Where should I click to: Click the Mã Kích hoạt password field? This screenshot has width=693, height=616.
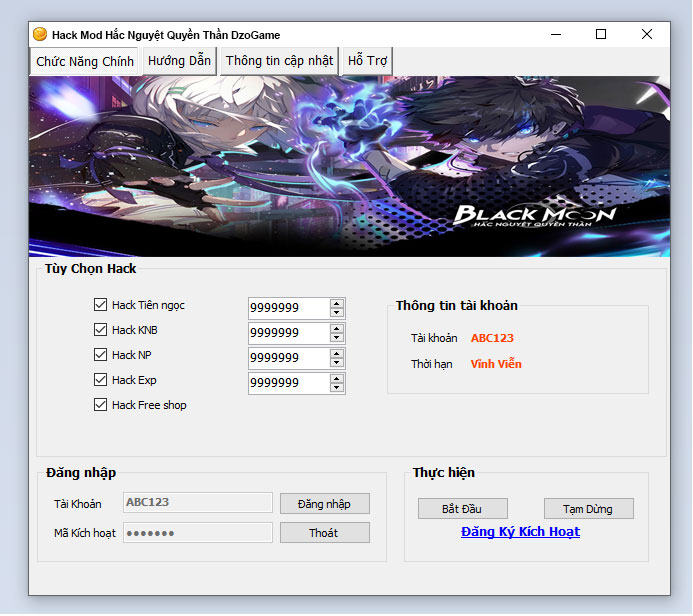tap(198, 533)
